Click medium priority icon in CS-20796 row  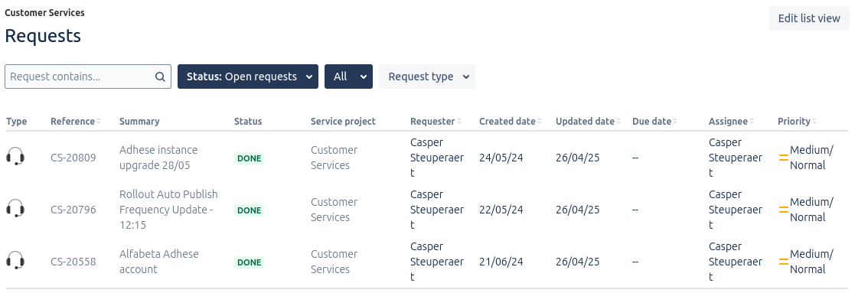click(x=783, y=210)
